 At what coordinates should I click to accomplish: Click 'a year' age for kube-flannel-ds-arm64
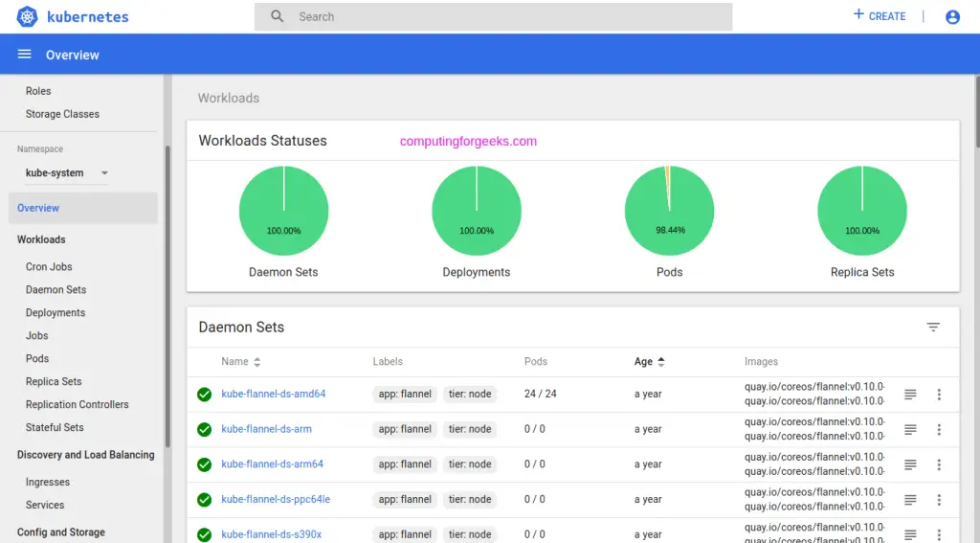tap(648, 464)
